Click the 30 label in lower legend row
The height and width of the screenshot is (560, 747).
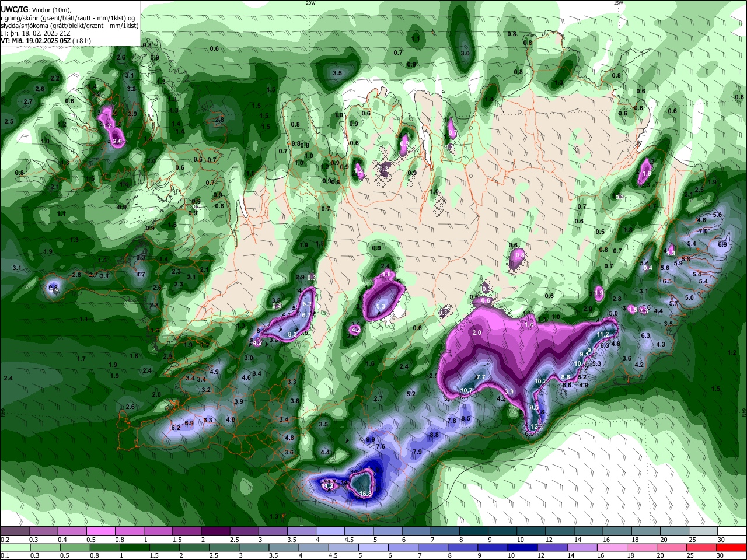(721, 555)
